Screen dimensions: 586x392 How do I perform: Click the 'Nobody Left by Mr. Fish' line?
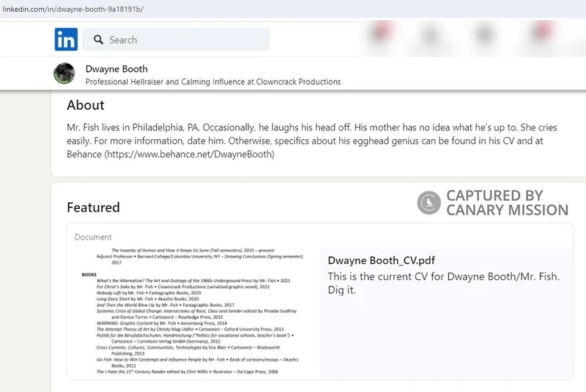click(x=149, y=293)
